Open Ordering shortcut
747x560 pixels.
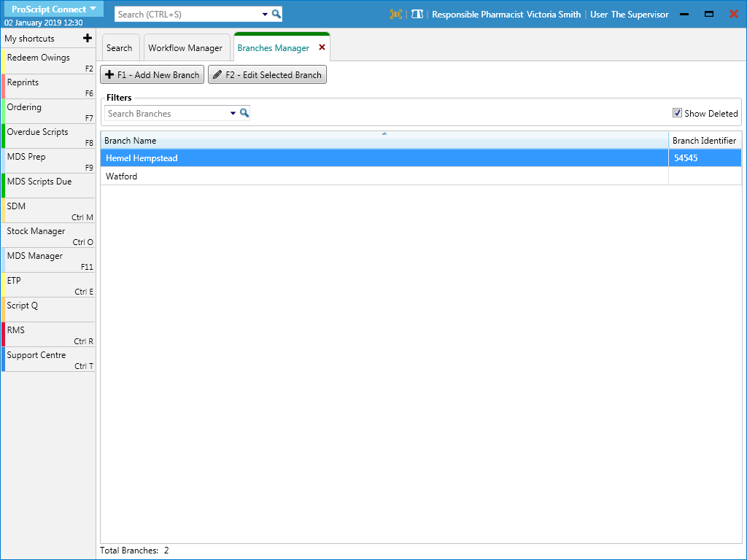click(x=49, y=111)
